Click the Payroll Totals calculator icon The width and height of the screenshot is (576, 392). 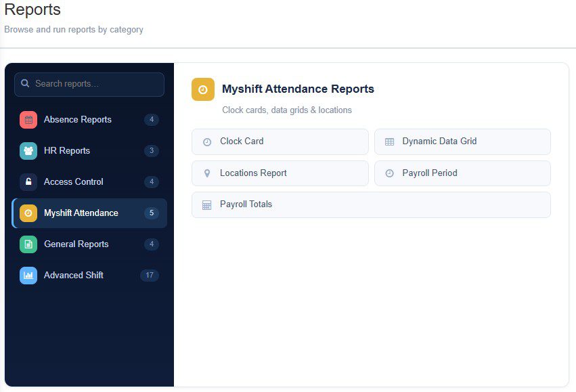pos(207,205)
